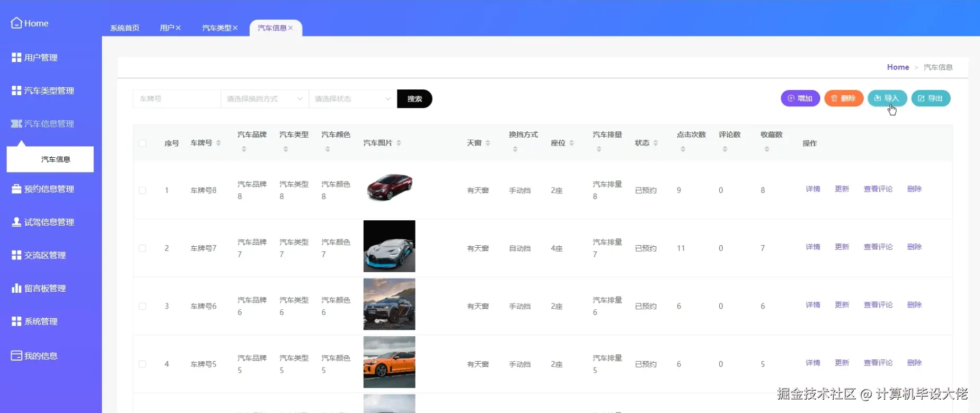Screen dimensions: 980x413
Task: Click the SUV thumbnail in row 3
Action: pyautogui.click(x=390, y=304)
